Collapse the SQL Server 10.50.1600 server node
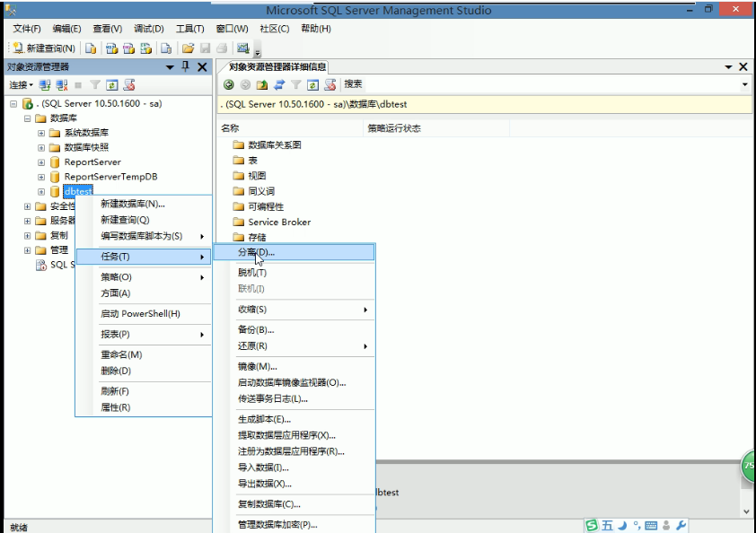Viewport: 756px width, 533px height. coord(13,103)
